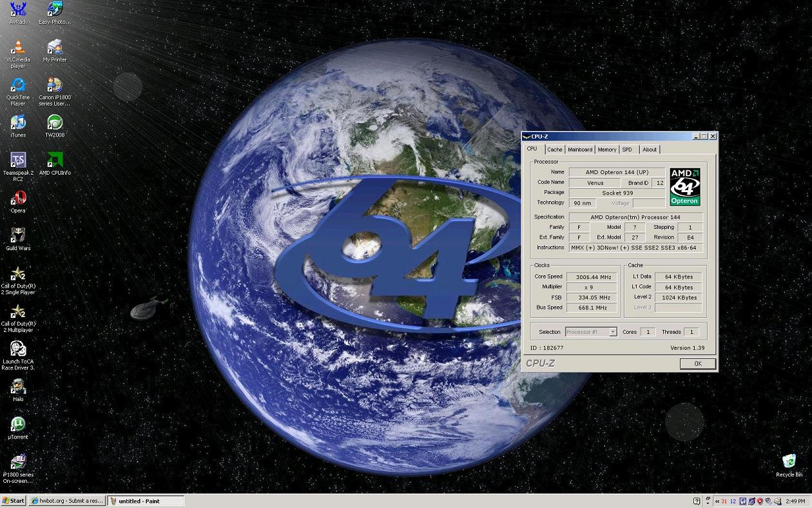Click the Code Name Venus field

tap(595, 182)
